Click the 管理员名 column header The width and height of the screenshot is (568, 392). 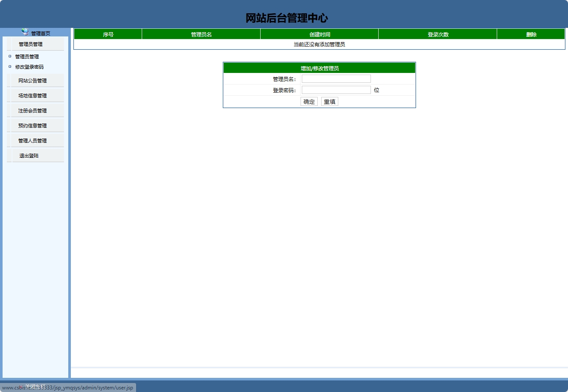pyautogui.click(x=202, y=34)
